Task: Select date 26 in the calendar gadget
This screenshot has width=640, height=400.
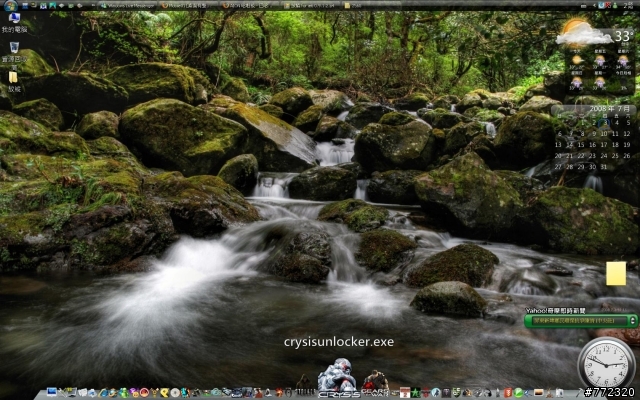Action: tap(627, 156)
